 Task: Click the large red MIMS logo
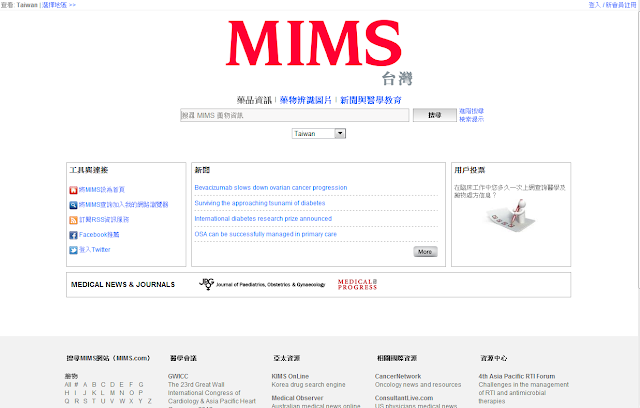[x=314, y=44]
